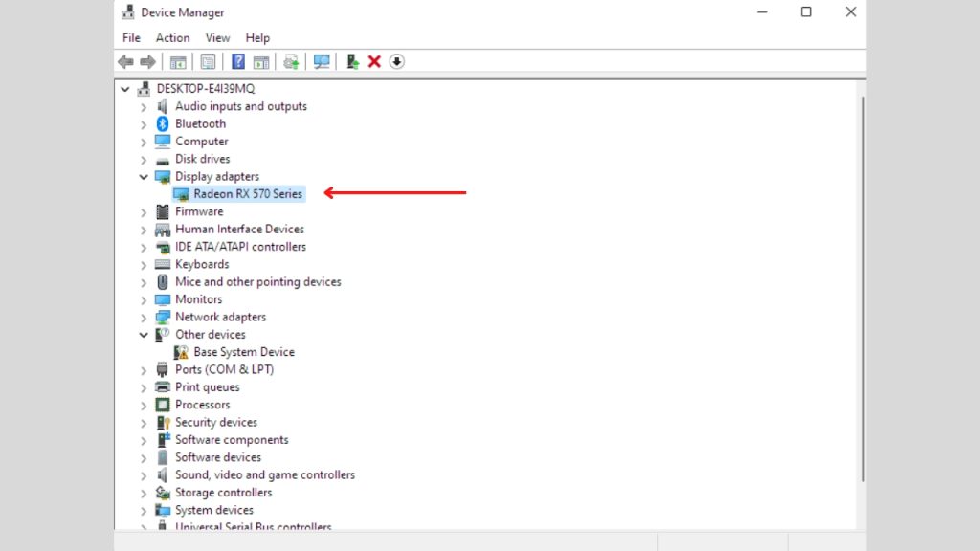Minimize the Device Manager window
Viewport: 980px width, 551px height.
coord(762,11)
